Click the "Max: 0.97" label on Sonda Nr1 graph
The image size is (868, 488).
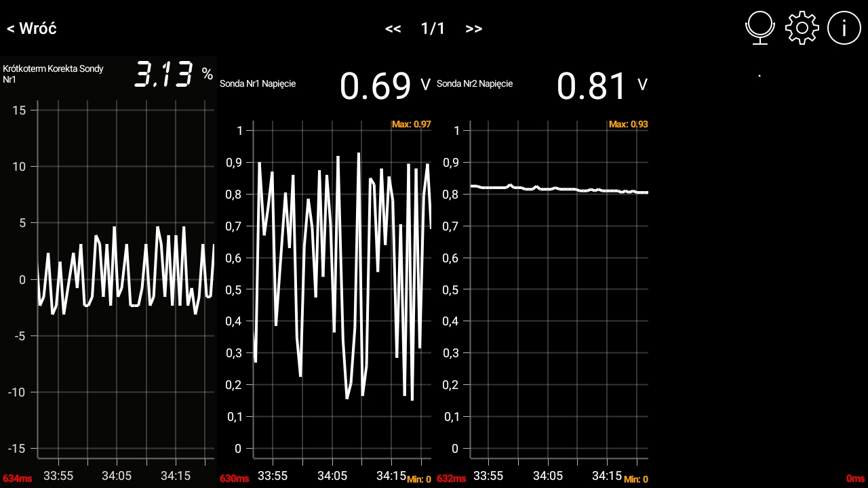411,125
